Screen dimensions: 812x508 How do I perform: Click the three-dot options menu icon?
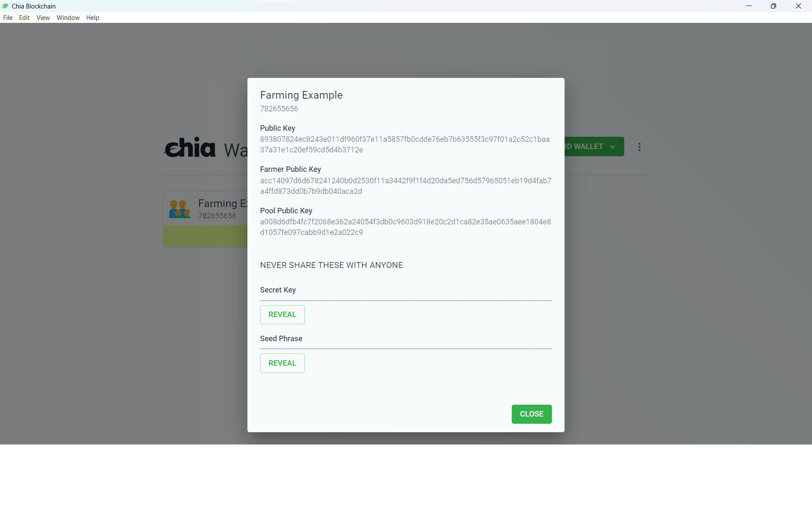click(x=639, y=146)
